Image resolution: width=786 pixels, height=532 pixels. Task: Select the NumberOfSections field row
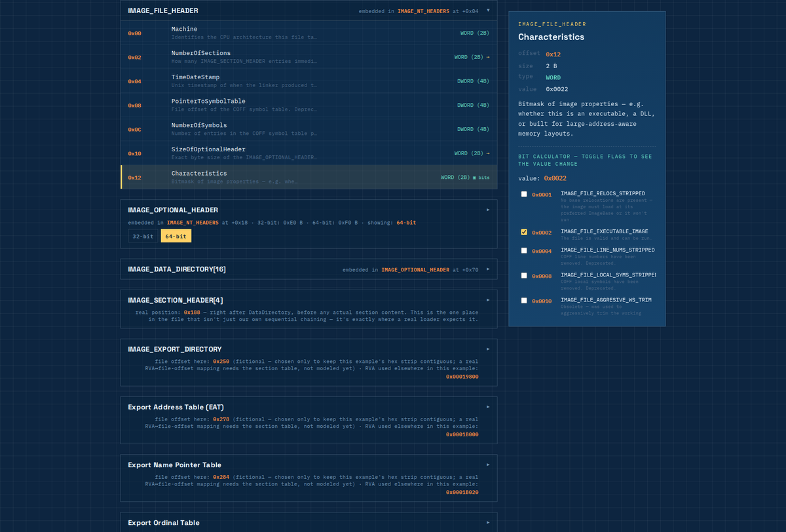tap(309, 57)
